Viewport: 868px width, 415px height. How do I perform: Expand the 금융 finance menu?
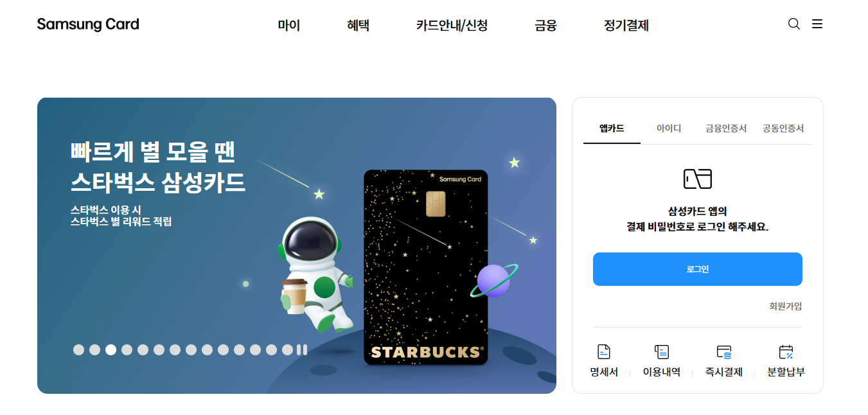[x=545, y=26]
